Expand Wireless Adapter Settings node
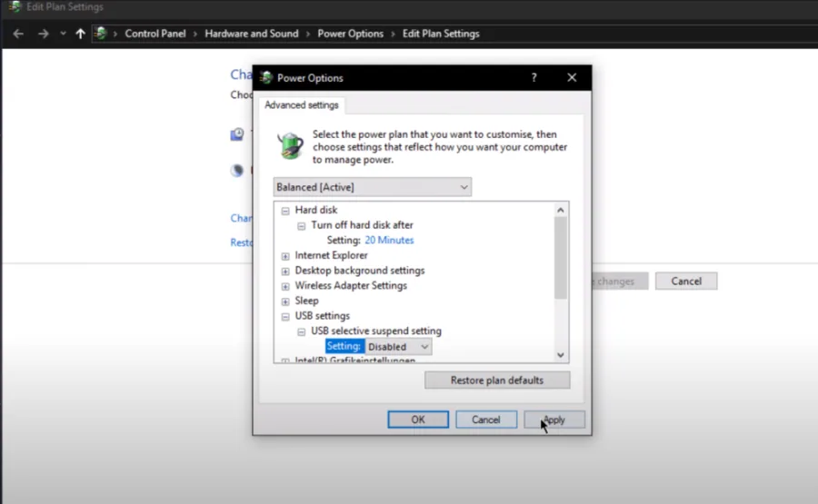The width and height of the screenshot is (818, 504). click(285, 286)
